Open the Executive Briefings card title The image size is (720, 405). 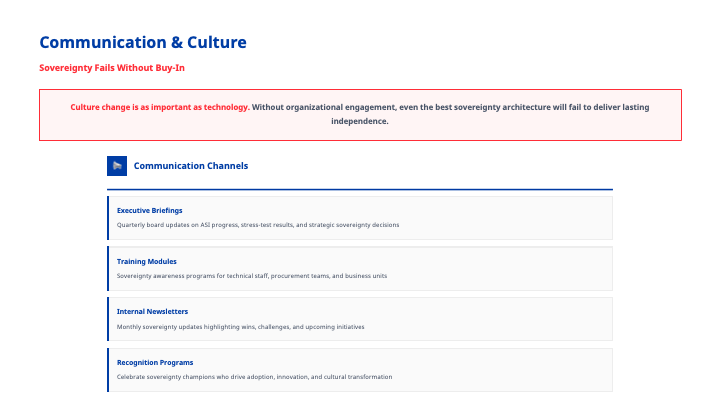point(150,211)
